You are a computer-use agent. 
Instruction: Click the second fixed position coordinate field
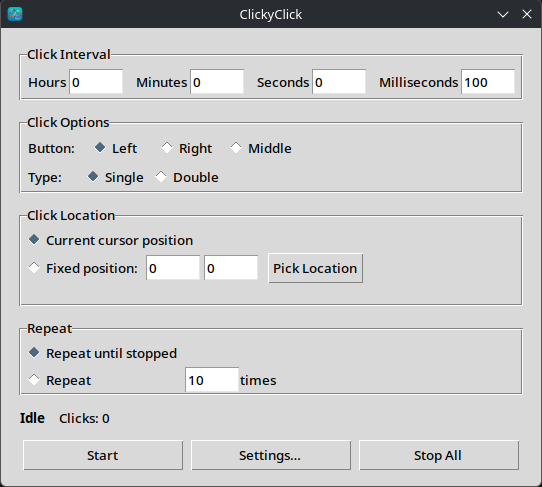231,268
